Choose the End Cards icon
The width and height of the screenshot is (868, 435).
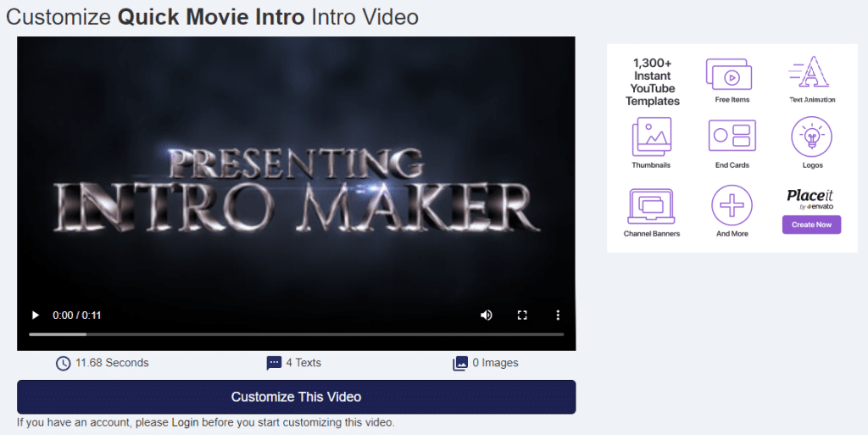(x=732, y=136)
